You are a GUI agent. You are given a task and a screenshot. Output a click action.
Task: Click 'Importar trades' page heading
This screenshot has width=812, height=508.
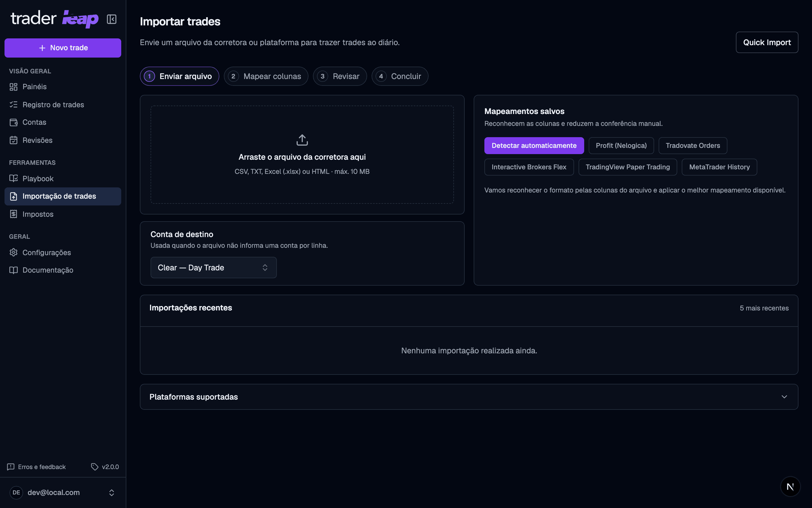coord(180,21)
